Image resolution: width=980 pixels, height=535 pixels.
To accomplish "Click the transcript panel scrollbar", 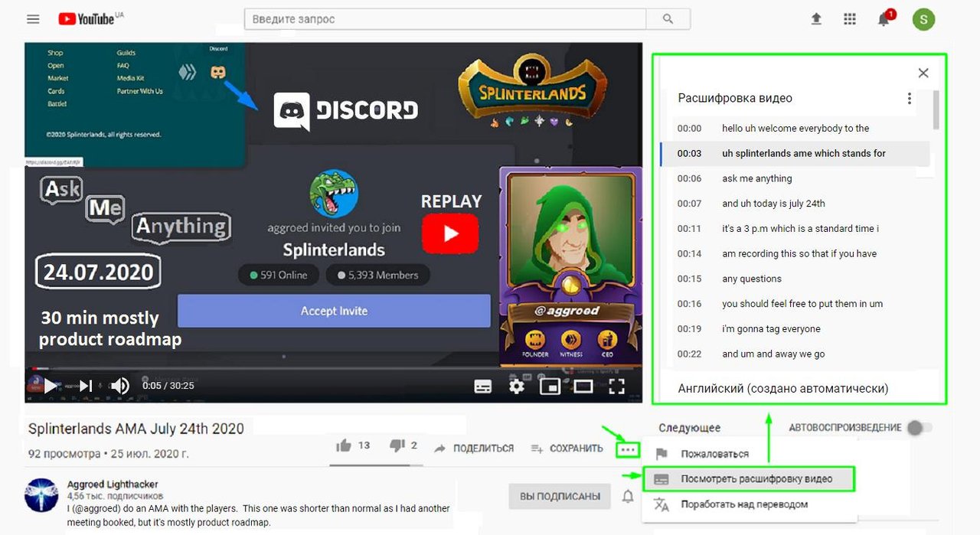I will [x=936, y=109].
